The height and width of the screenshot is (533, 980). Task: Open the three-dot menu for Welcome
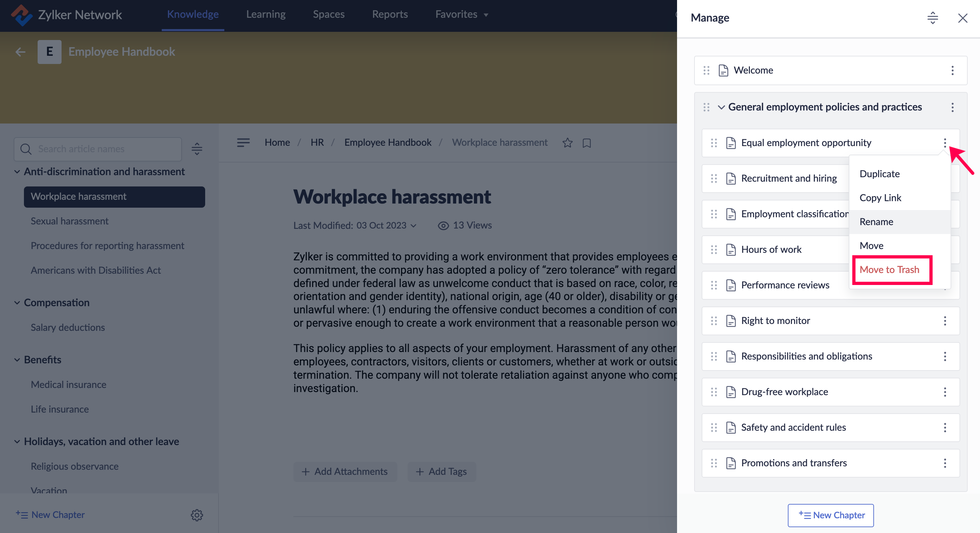(952, 70)
